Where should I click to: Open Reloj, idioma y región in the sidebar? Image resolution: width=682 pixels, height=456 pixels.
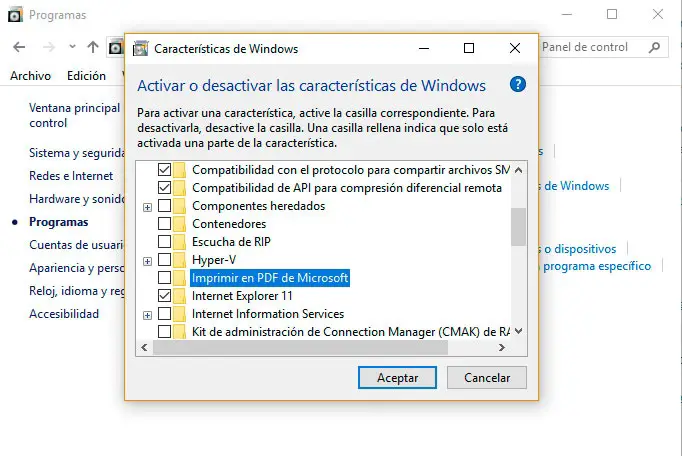(77, 291)
